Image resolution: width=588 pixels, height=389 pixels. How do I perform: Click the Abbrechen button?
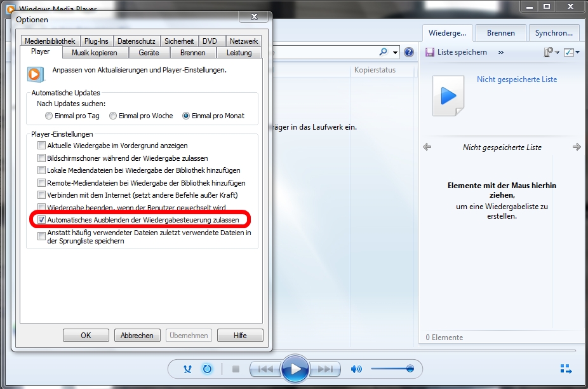137,336
